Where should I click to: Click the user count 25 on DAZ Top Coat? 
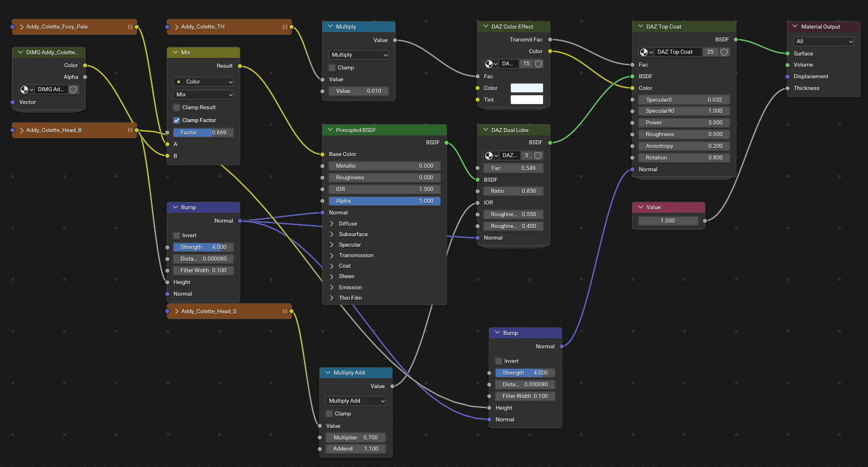(711, 52)
